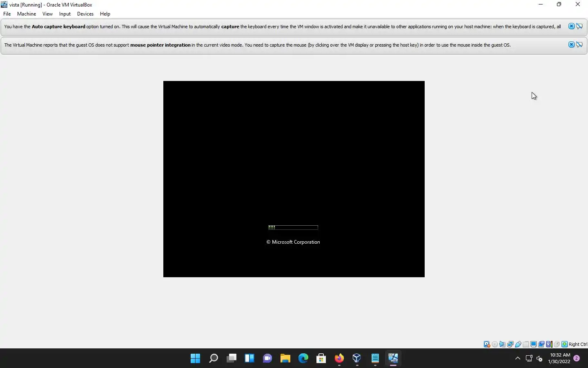Click the Vista boot progress bar
Image resolution: width=588 pixels, height=368 pixels.
(x=293, y=227)
